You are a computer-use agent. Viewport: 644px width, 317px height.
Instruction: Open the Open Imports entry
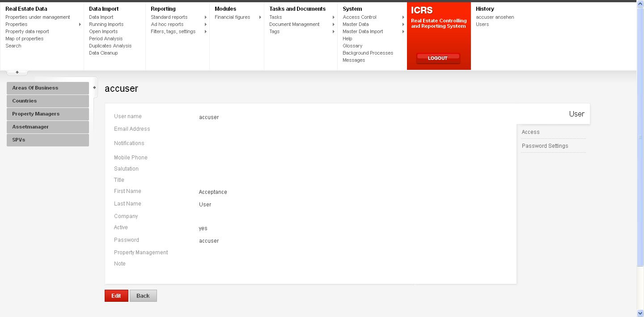103,31
